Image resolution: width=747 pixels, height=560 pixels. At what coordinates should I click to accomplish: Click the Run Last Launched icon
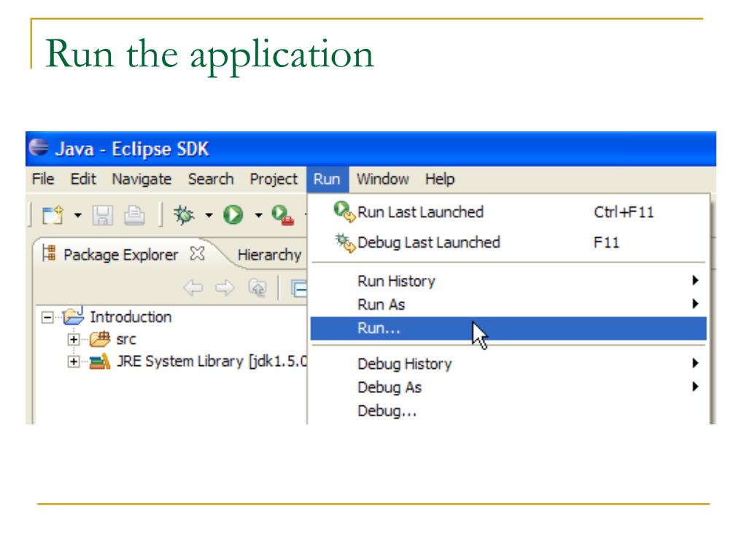(344, 211)
